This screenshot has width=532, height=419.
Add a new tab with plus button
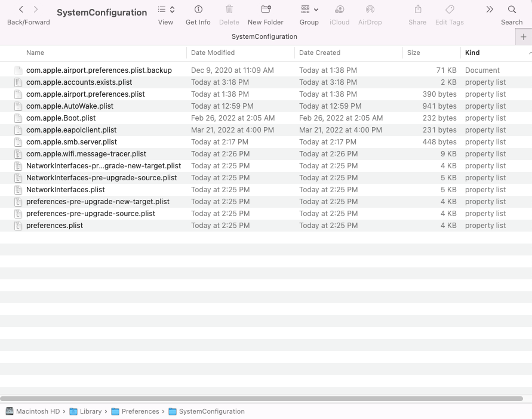pos(524,36)
